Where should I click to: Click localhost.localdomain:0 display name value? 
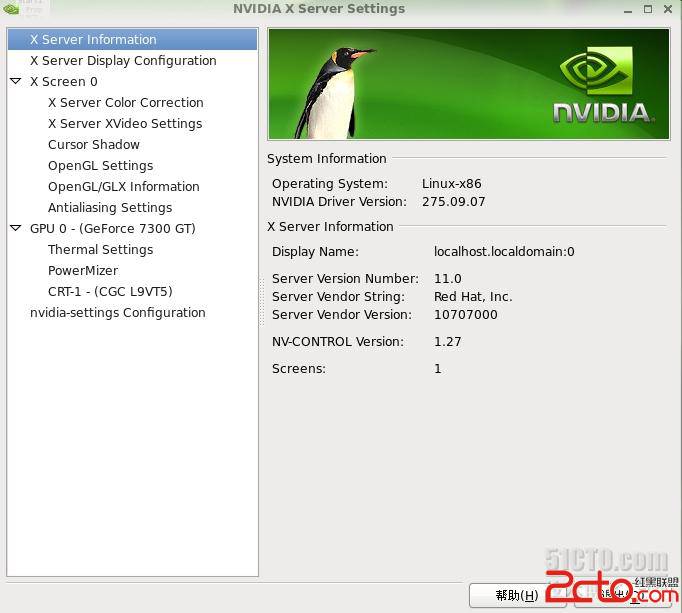[504, 251]
